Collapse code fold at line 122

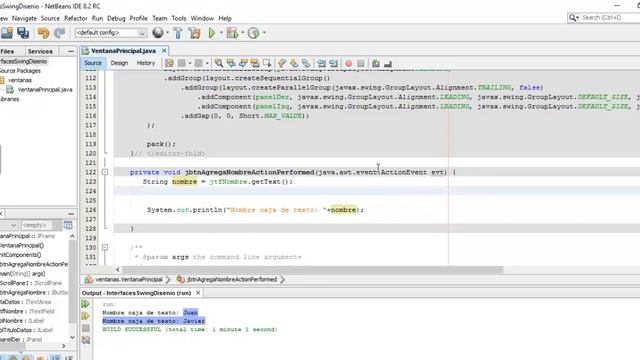coord(105,172)
